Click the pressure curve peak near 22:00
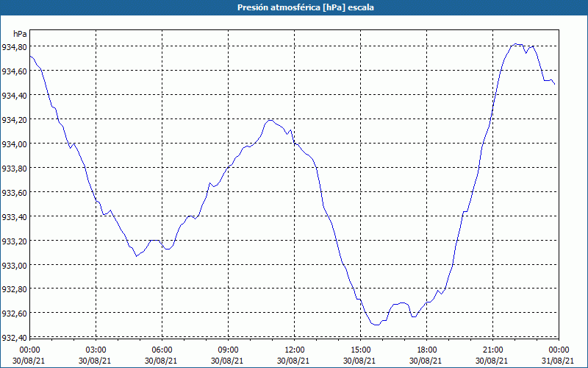The height and width of the screenshot is (368, 588). click(517, 44)
